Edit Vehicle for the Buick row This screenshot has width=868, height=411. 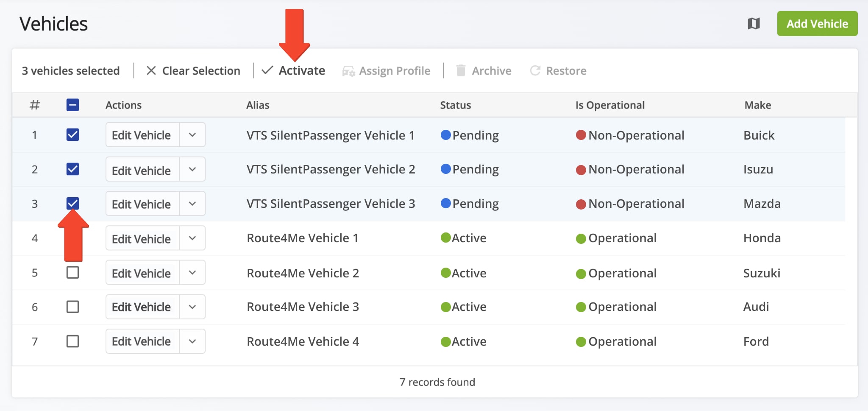[142, 135]
